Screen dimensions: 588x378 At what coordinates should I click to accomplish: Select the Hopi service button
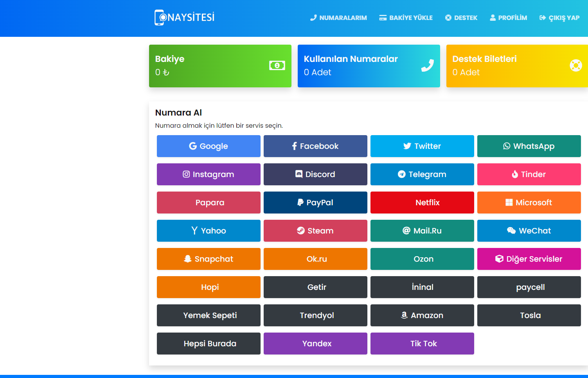pos(209,287)
